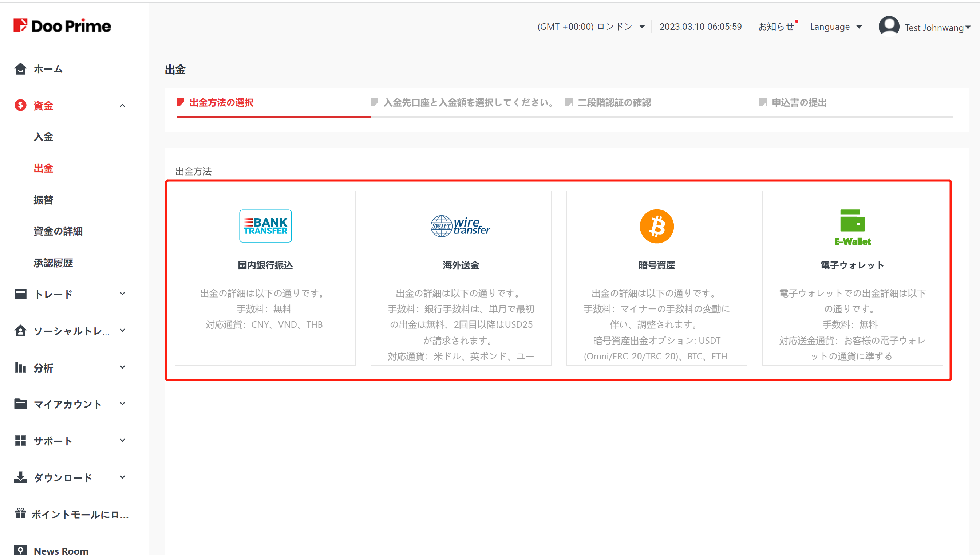Click the green E-Wallet logo

click(852, 228)
